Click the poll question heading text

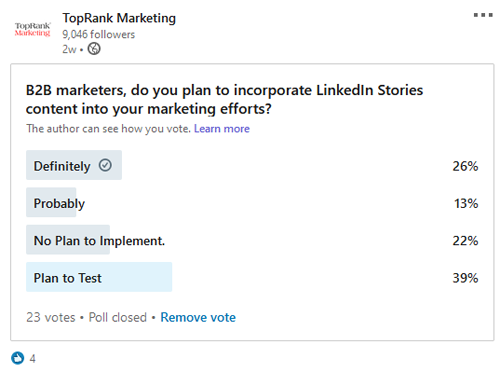(x=224, y=99)
